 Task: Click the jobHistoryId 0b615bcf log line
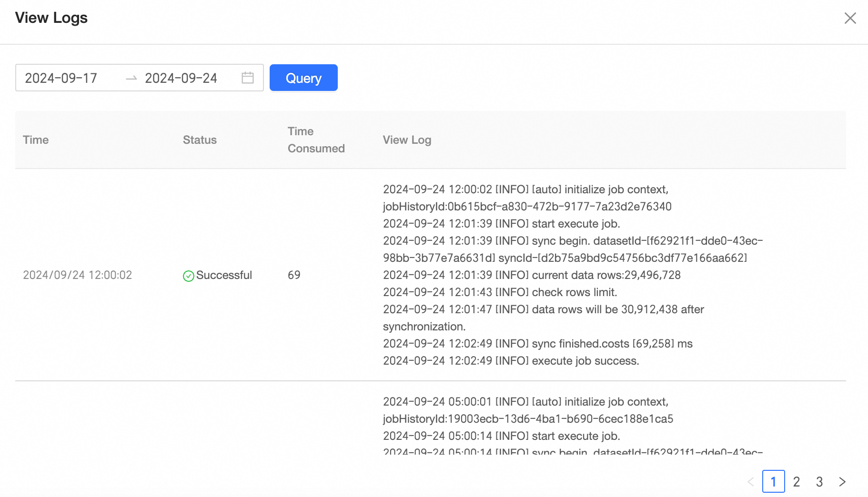click(527, 207)
